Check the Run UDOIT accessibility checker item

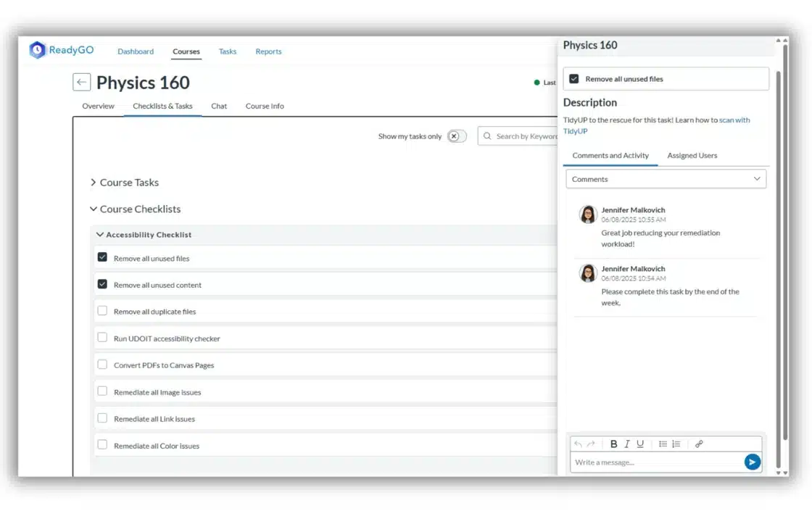tap(102, 338)
